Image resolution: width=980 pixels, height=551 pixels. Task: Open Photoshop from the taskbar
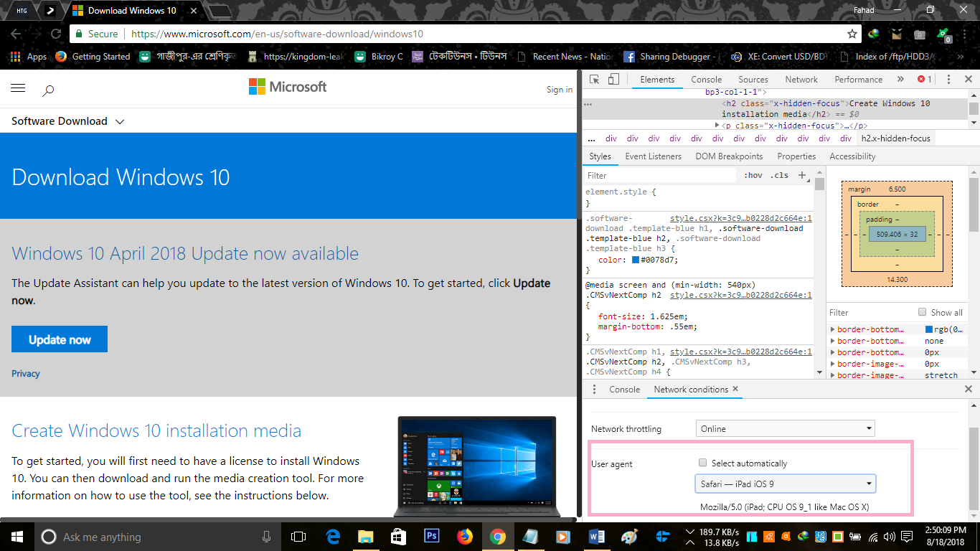(432, 536)
